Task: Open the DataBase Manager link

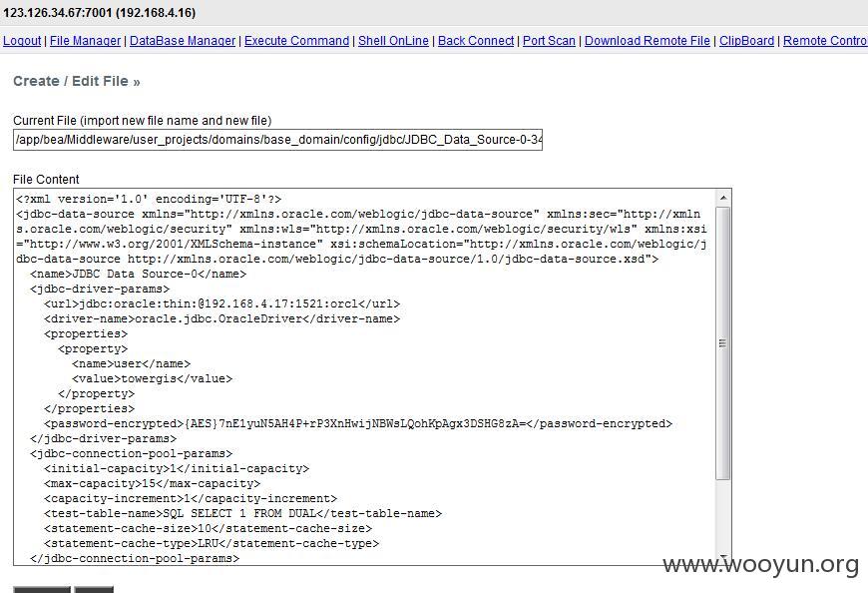Action: (x=183, y=41)
